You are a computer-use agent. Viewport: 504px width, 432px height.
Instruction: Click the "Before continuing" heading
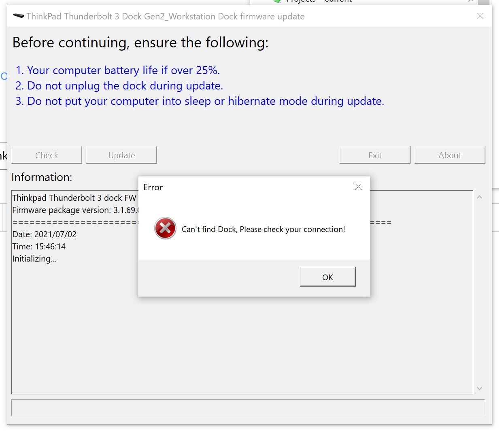click(140, 43)
